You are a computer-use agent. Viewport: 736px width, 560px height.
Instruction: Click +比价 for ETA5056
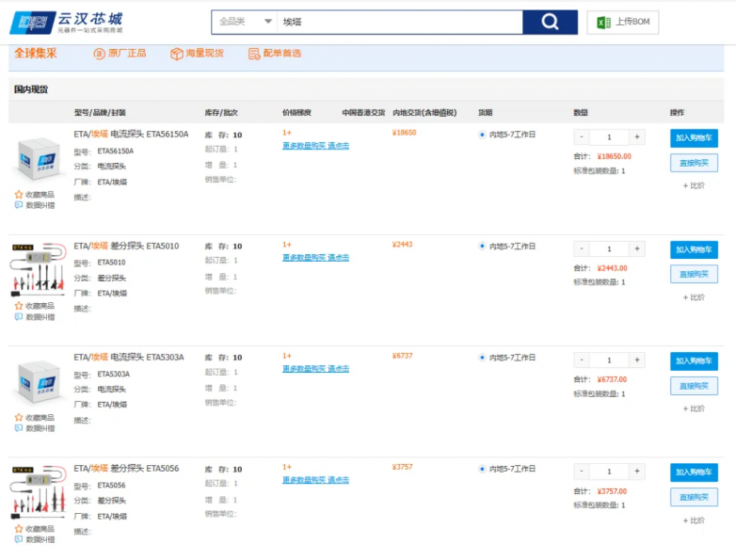coord(694,520)
